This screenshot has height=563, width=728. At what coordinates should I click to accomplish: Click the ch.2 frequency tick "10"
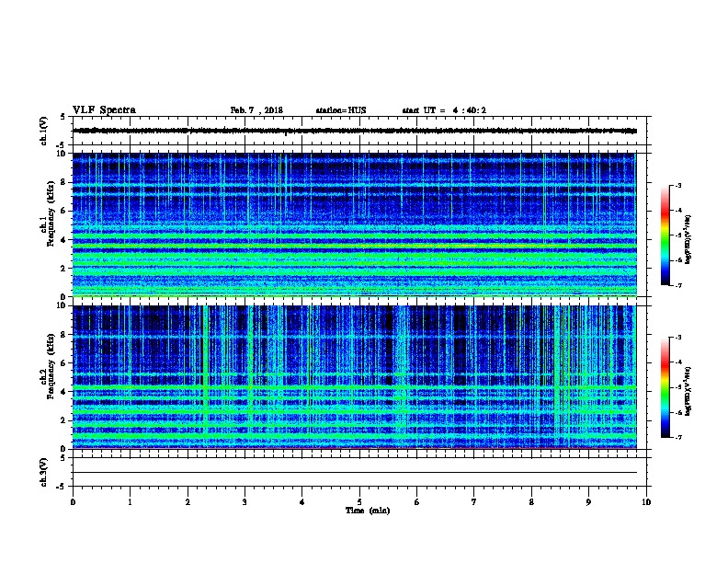click(x=62, y=305)
